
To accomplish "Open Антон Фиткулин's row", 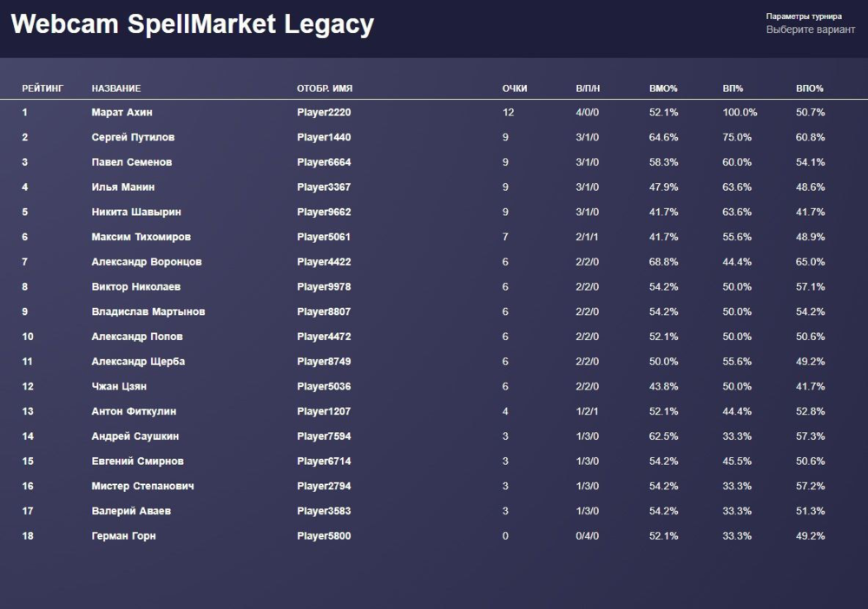I will [x=134, y=411].
